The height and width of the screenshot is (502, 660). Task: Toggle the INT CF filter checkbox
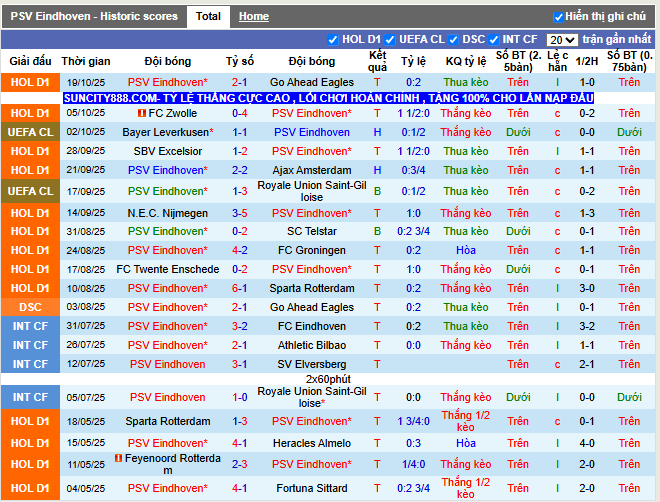click(493, 40)
